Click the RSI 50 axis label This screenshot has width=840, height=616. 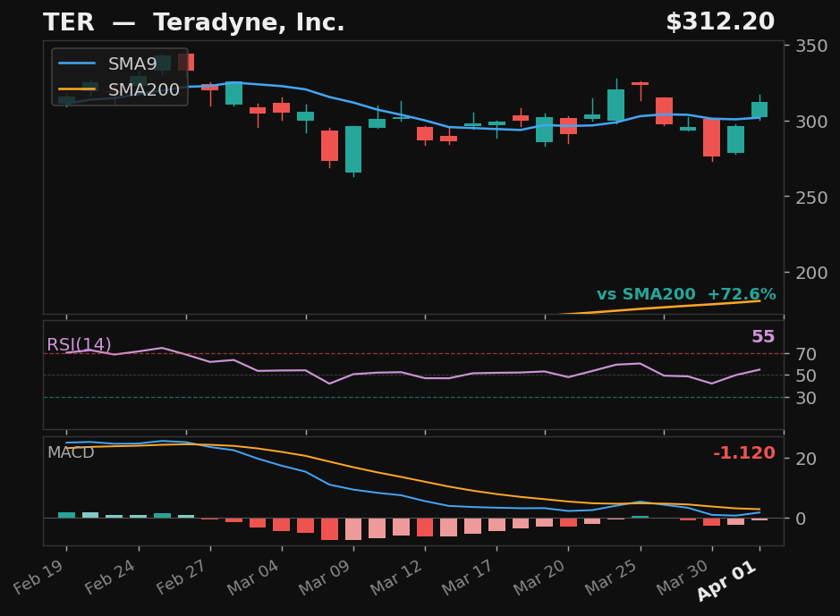coord(806,376)
